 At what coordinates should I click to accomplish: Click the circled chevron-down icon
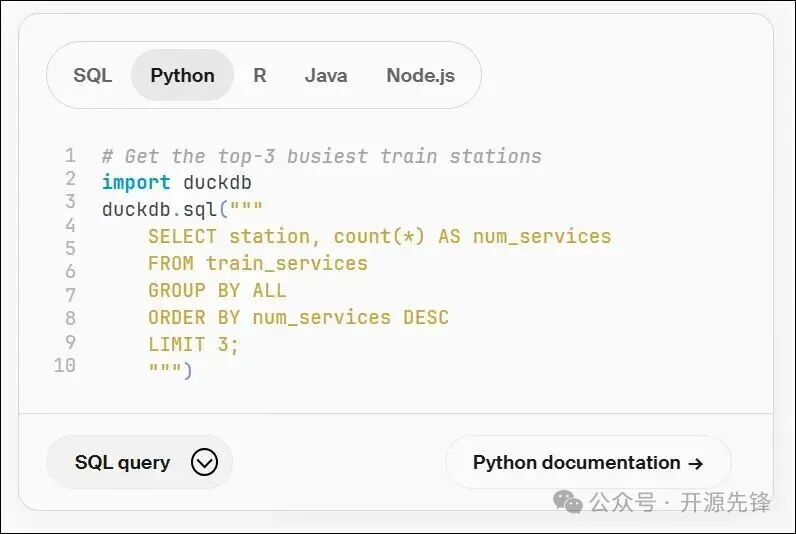(x=204, y=462)
